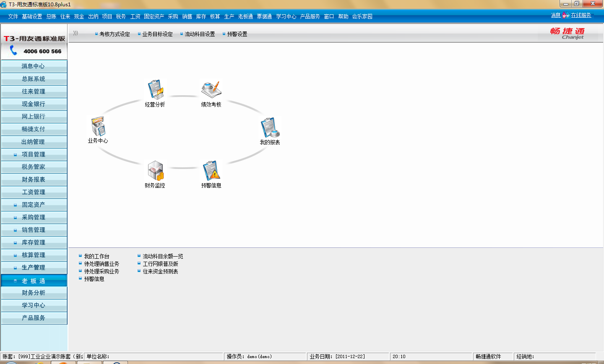Open 现金银行 in sidebar
The image size is (604, 364).
coord(34,104)
